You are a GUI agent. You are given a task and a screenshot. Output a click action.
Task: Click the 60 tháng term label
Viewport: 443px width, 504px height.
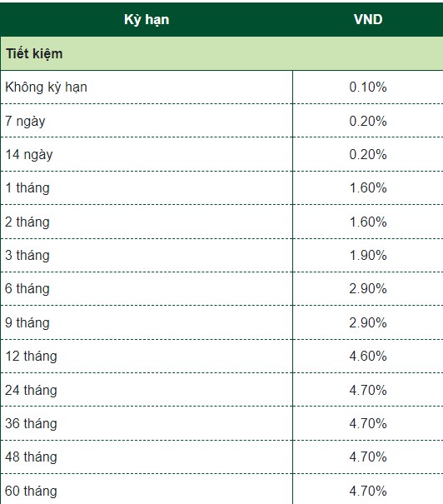(x=31, y=491)
